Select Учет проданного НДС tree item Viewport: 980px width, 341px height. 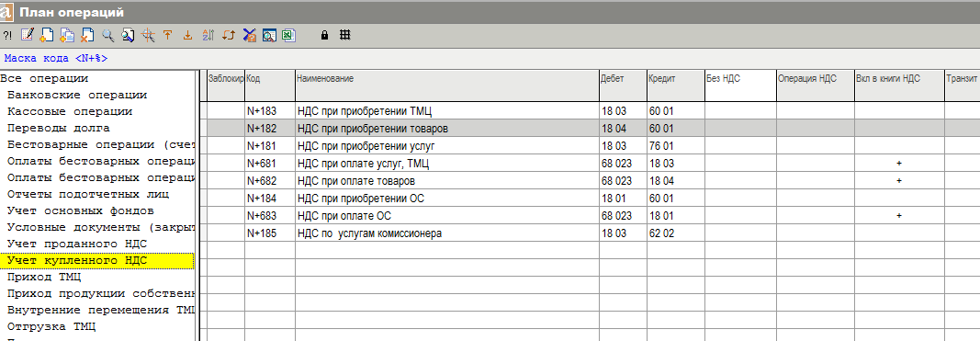pyautogui.click(x=77, y=244)
